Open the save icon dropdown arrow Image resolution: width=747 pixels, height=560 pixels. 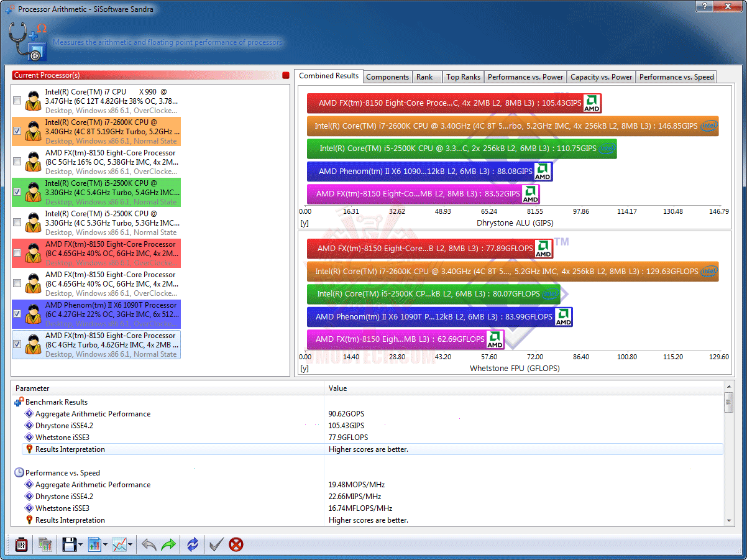coord(80,546)
